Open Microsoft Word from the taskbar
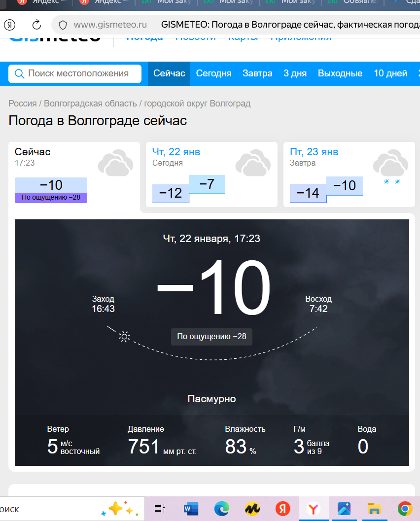 click(x=190, y=509)
